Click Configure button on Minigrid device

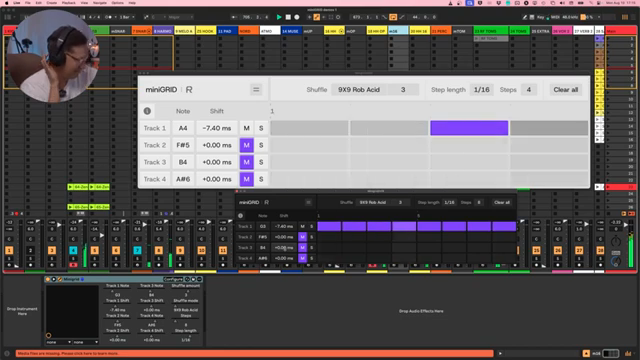pos(173,279)
